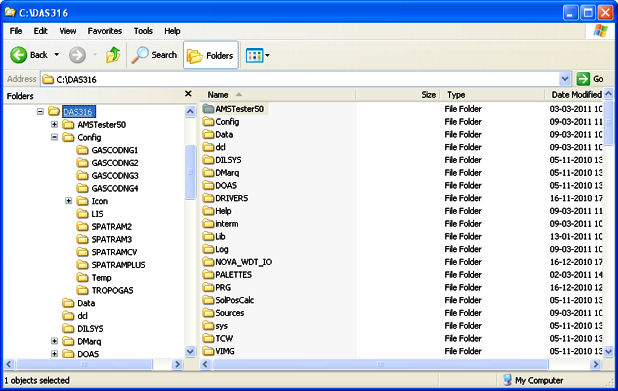Select SPATRAMPLUS folder icon in tree
Image resolution: width=618 pixels, height=391 pixels.
point(82,264)
